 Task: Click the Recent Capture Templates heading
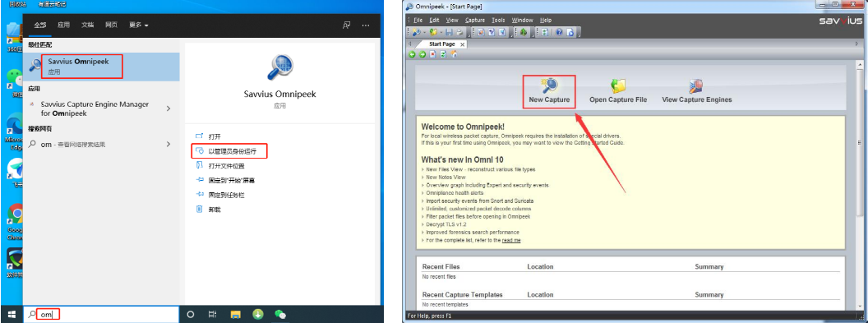(462, 295)
